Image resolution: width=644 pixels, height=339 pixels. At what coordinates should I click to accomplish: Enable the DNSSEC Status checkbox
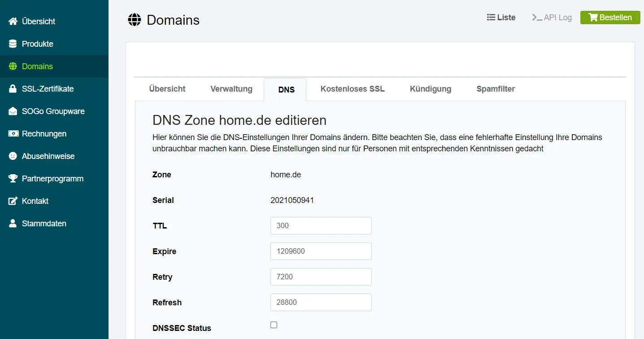(274, 325)
